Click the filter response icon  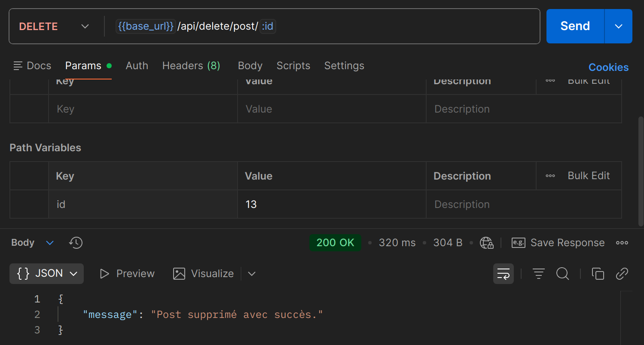point(538,274)
